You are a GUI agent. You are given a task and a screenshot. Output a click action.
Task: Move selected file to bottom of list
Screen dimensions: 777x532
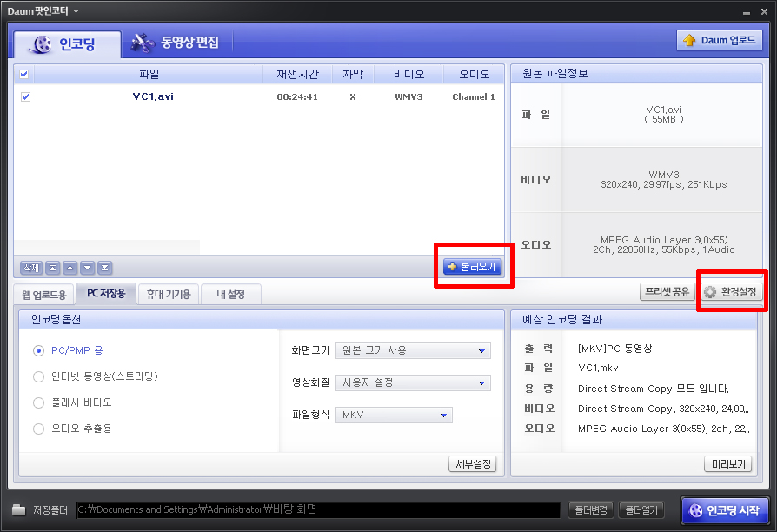click(105, 268)
